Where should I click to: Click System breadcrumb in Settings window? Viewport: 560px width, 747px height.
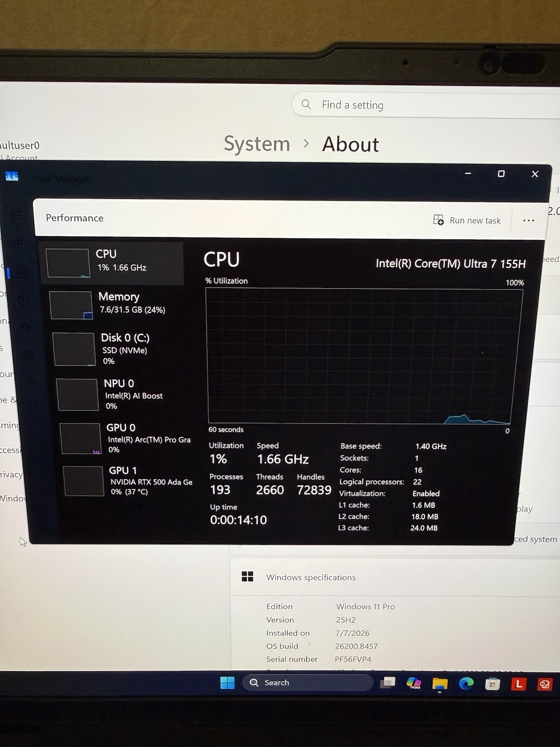click(257, 144)
